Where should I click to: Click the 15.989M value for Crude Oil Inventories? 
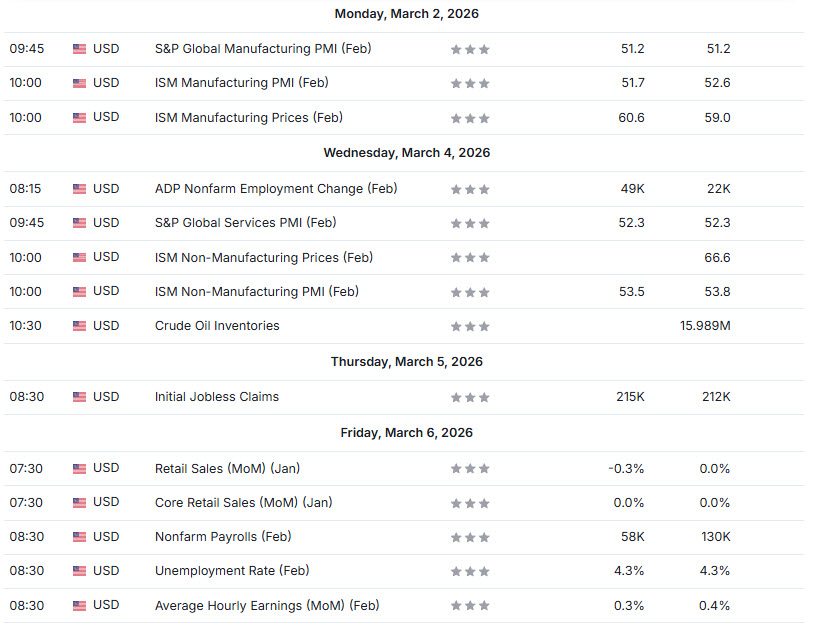coord(704,326)
